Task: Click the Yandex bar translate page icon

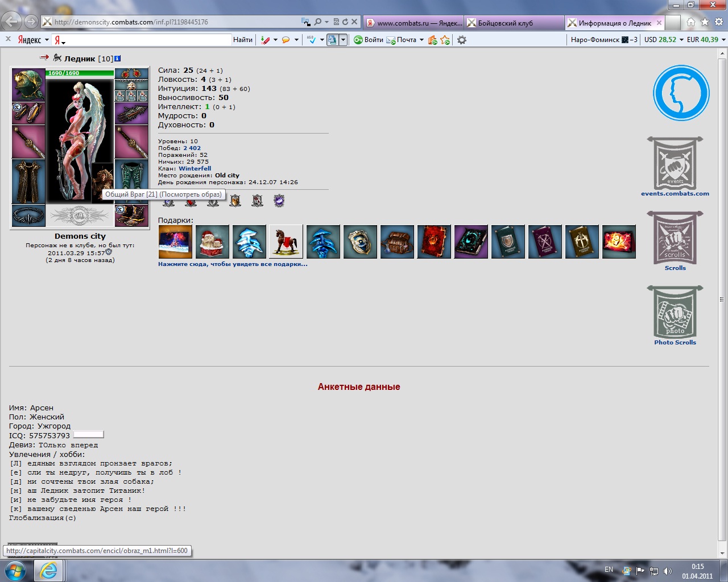Action: [333, 40]
